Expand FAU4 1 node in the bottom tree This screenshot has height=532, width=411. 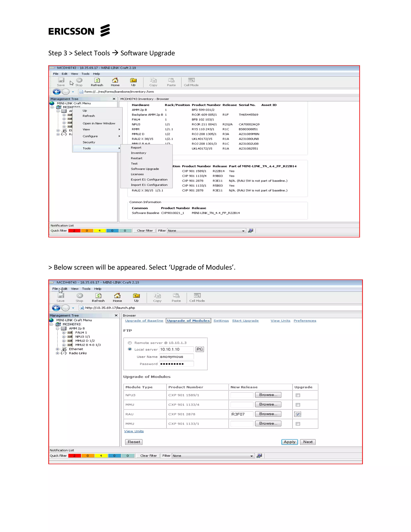coord(64,332)
